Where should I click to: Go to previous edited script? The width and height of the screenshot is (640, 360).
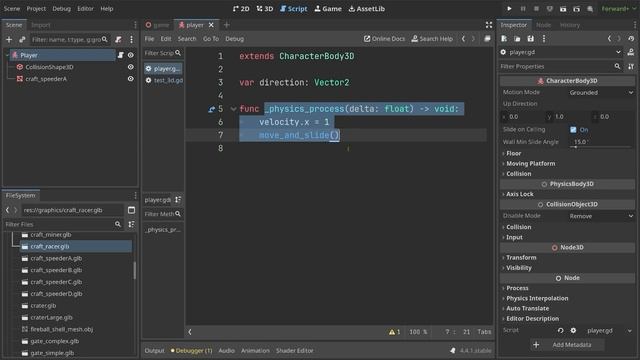click(463, 39)
